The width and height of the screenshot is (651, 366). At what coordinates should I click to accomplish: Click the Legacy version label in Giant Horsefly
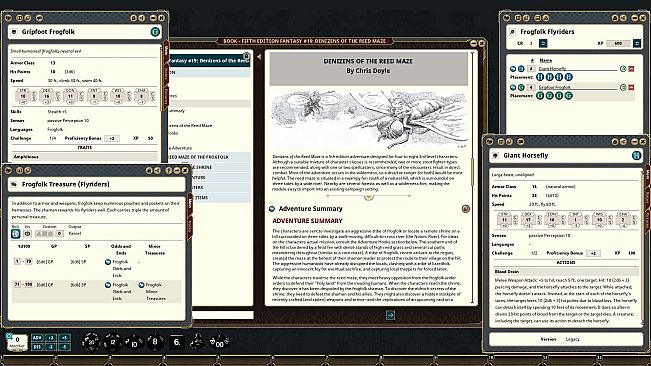[x=573, y=339]
